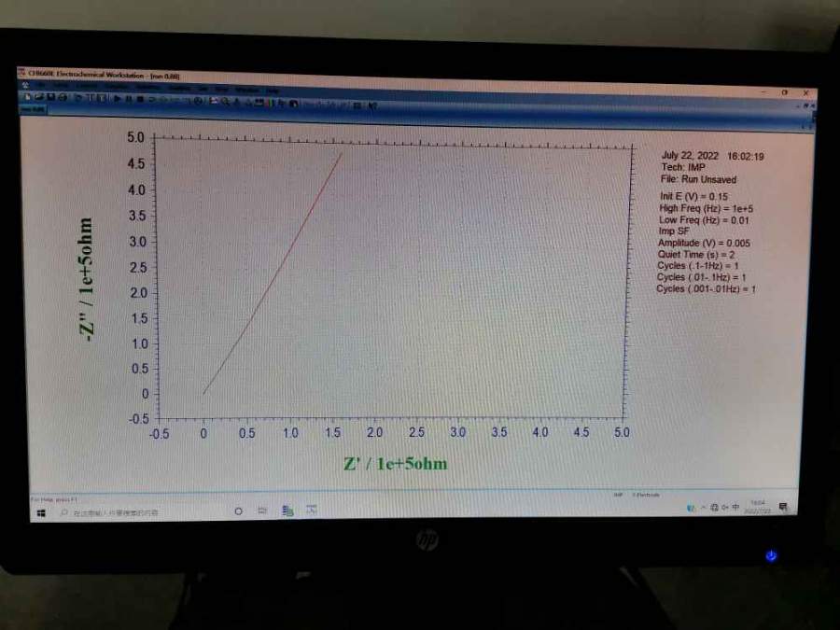The width and height of the screenshot is (840, 630).
Task: Click the Save data toolbar icon
Action: click(51, 97)
